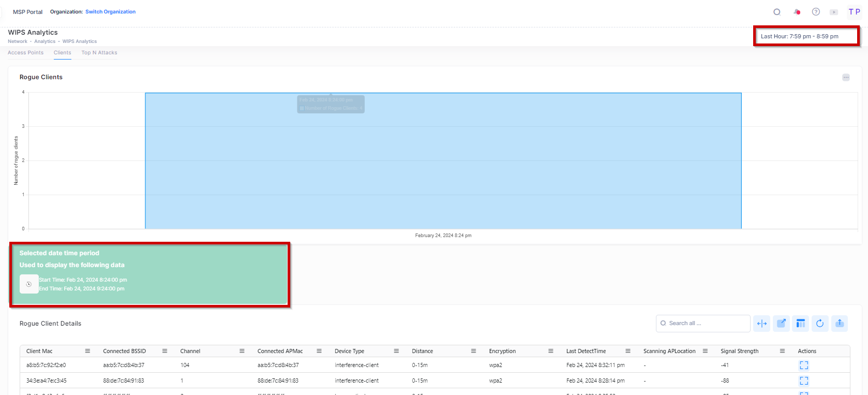The image size is (868, 395).
Task: Open the help question mark icon
Action: pos(816,12)
